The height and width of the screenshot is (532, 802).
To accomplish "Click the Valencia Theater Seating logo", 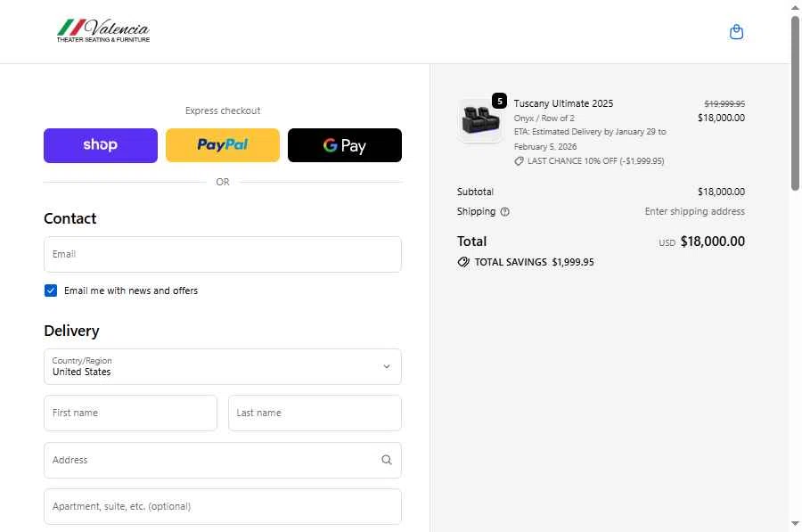I will coord(103,30).
